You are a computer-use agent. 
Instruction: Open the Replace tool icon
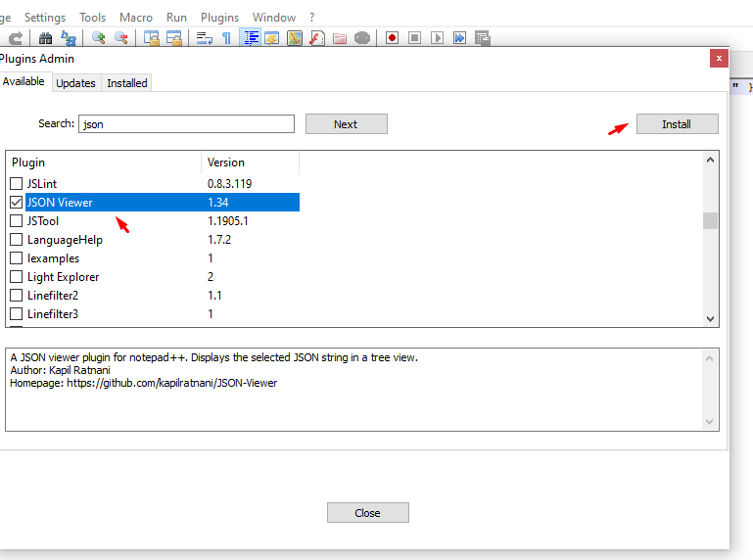(69, 38)
